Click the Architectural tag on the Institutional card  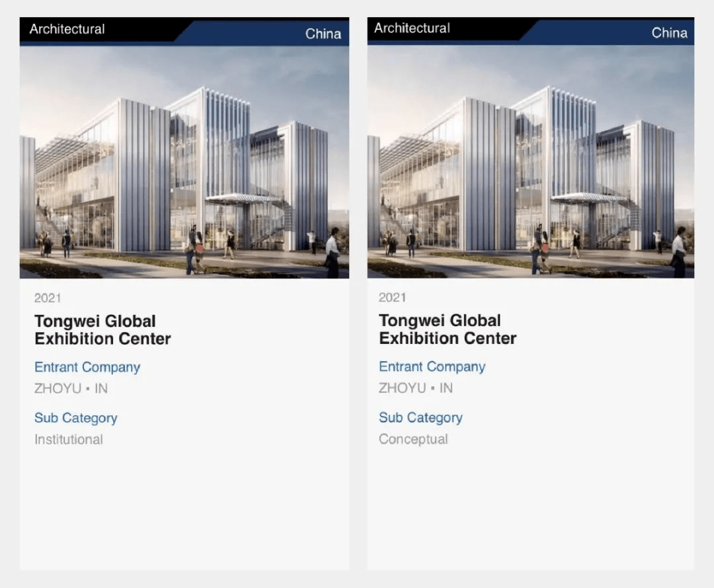(67, 29)
